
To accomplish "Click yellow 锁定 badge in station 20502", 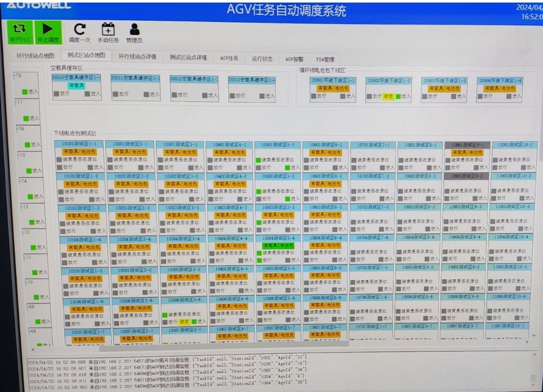I will tap(388, 96).
